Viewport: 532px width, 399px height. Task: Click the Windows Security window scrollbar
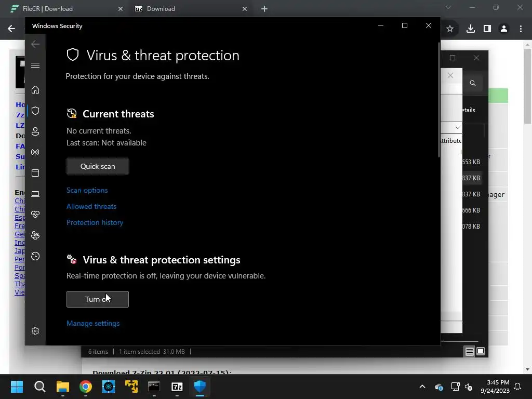[x=438, y=100]
